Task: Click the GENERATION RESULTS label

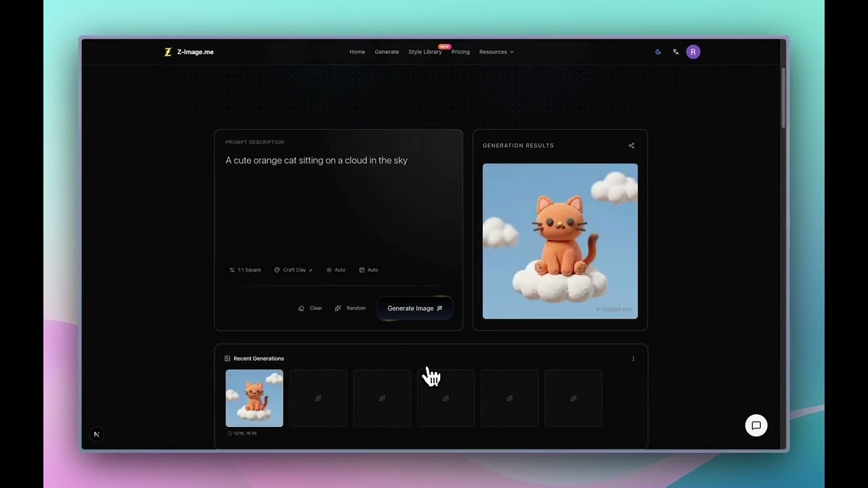Action: (518, 146)
